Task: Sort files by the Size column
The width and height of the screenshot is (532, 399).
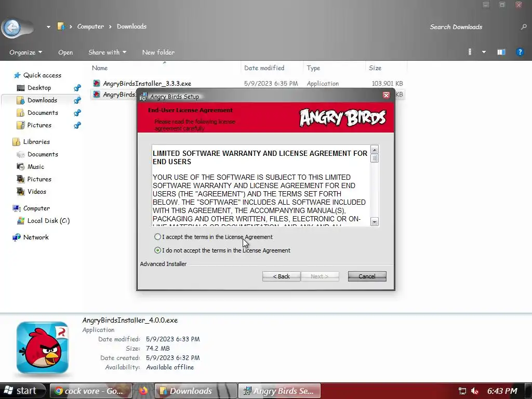Action: click(375, 68)
